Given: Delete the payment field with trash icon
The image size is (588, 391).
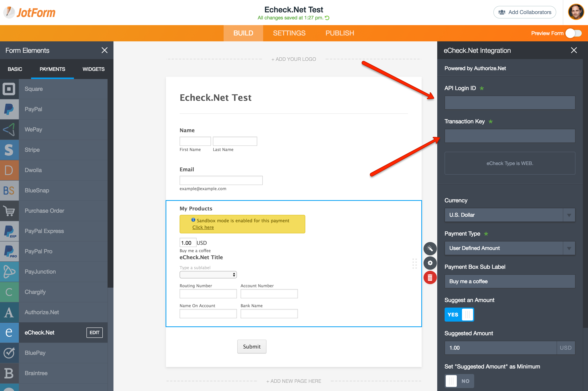Looking at the screenshot, I should click(x=430, y=277).
